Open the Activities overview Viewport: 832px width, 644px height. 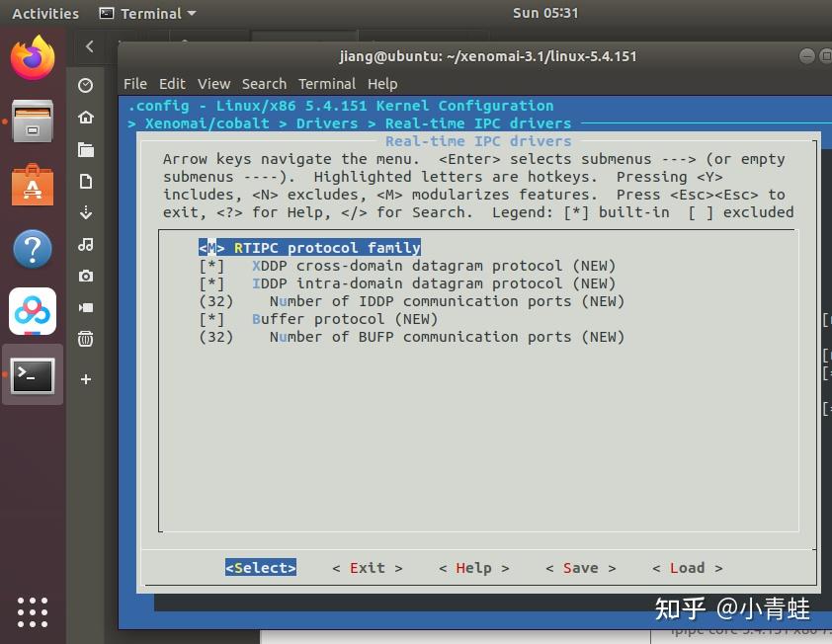(x=45, y=13)
